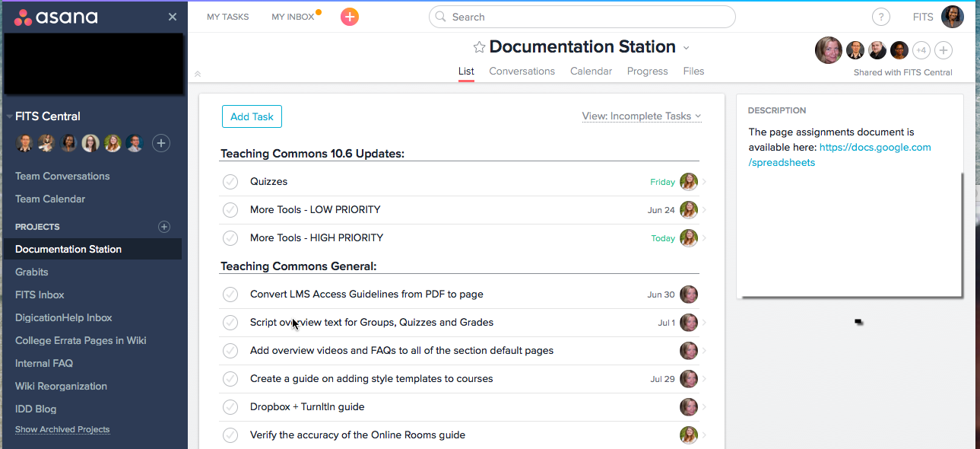
Task: Click the orange quick-add plus button
Action: pos(350,17)
